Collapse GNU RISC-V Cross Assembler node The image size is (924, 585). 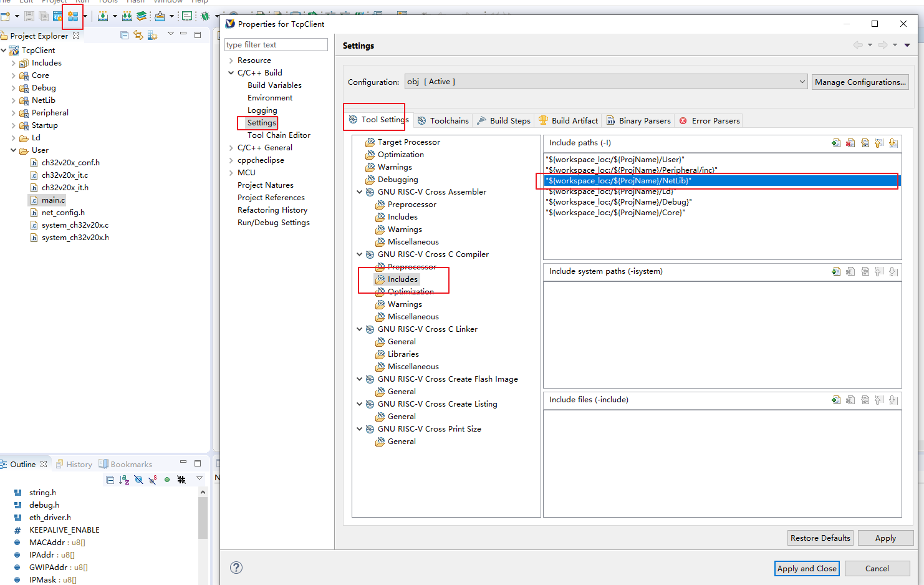[x=359, y=192]
